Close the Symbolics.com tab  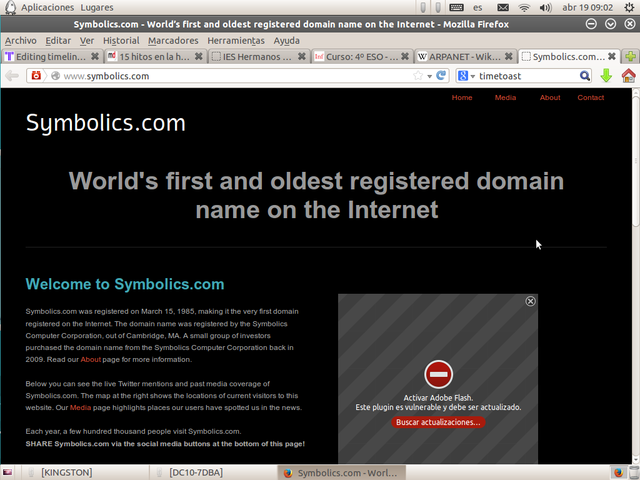click(x=611, y=56)
